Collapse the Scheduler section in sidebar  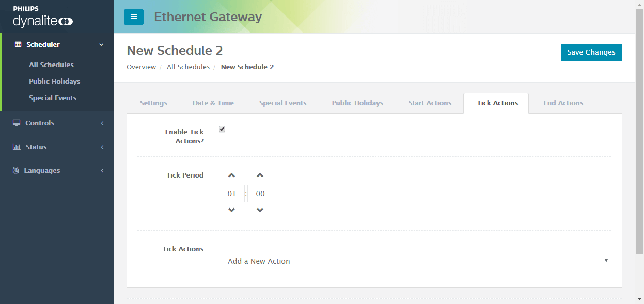pos(101,44)
